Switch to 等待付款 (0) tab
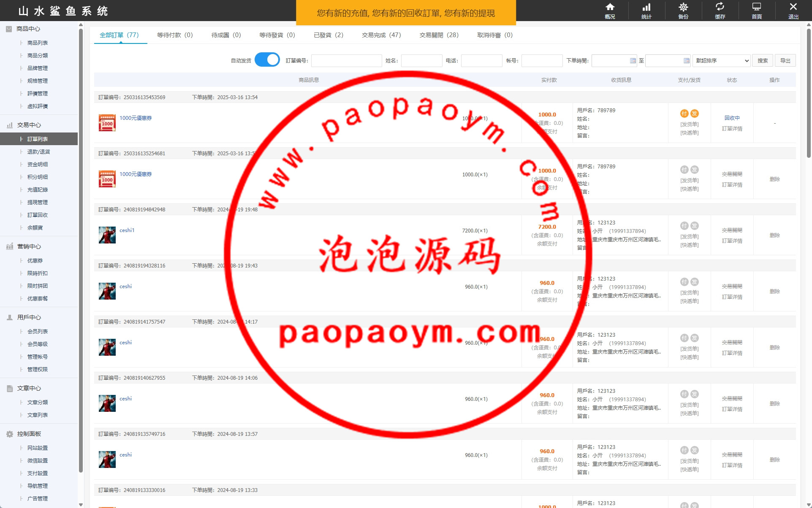The image size is (812, 508). tap(175, 35)
